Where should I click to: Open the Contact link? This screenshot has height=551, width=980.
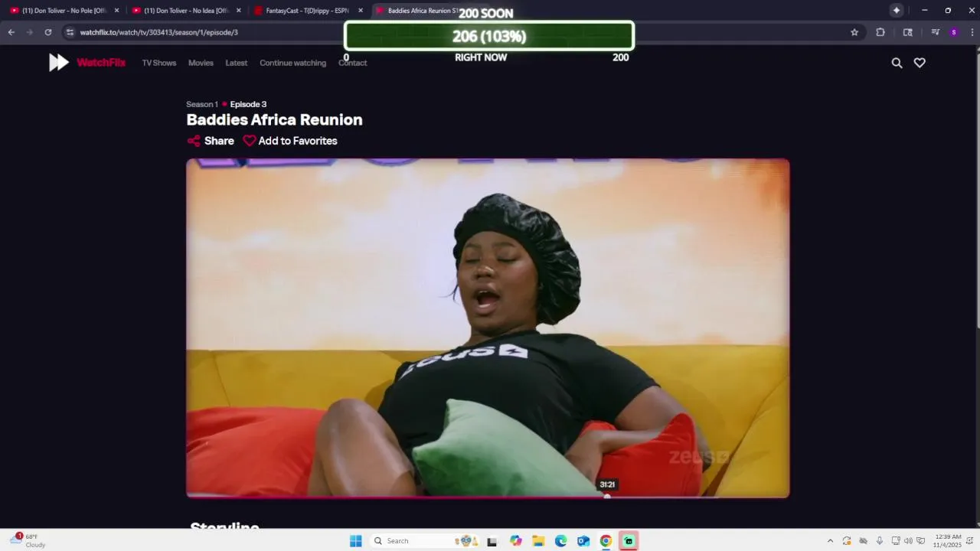[352, 63]
